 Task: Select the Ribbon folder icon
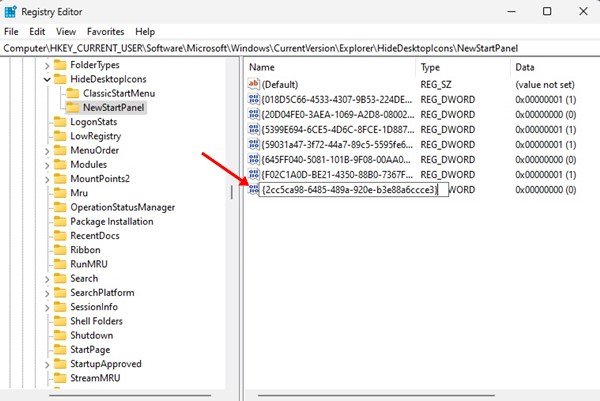pos(60,249)
